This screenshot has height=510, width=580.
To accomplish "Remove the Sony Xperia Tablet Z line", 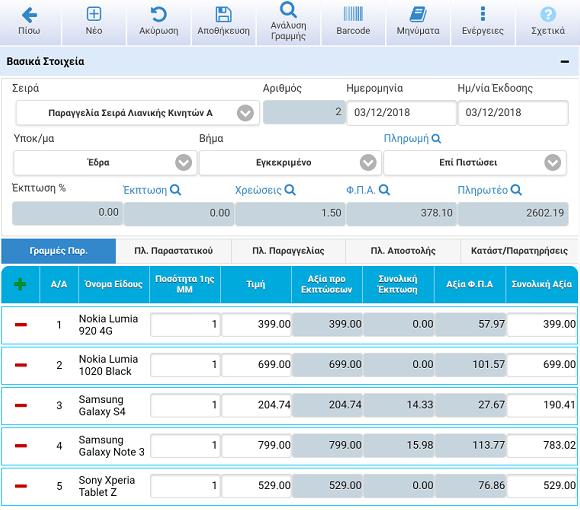I will pyautogui.click(x=21, y=486).
